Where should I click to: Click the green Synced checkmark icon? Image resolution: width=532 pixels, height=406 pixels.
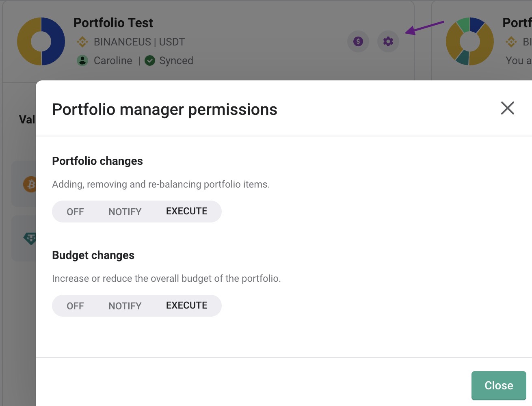(150, 60)
